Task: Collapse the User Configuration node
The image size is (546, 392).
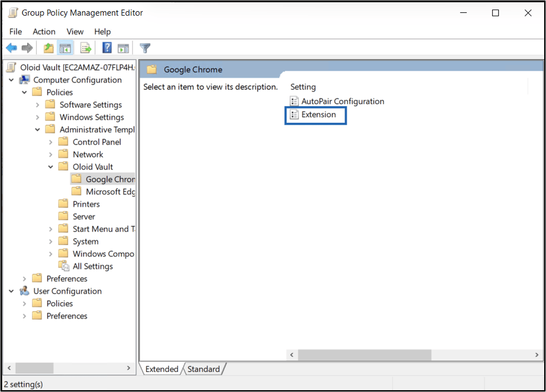Action: 11,291
